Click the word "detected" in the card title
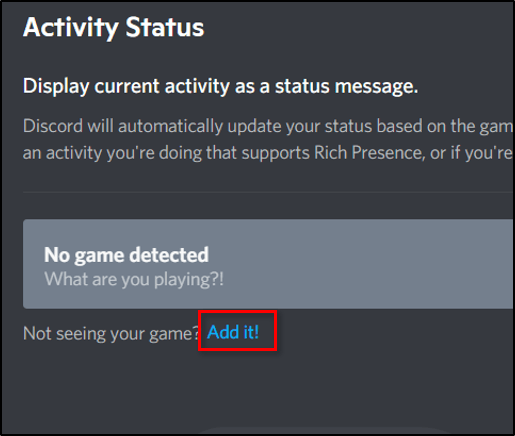Image resolution: width=515 pixels, height=436 pixels. pyautogui.click(x=169, y=255)
